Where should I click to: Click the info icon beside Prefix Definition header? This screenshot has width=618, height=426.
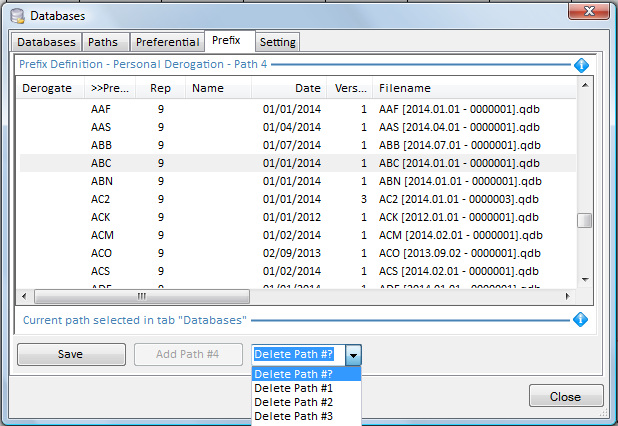click(581, 65)
